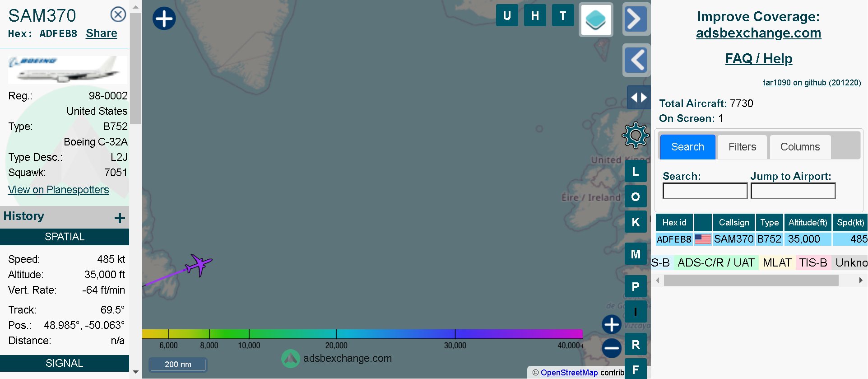
Task: Close the SAM370 aircraft info panel
Action: click(118, 14)
